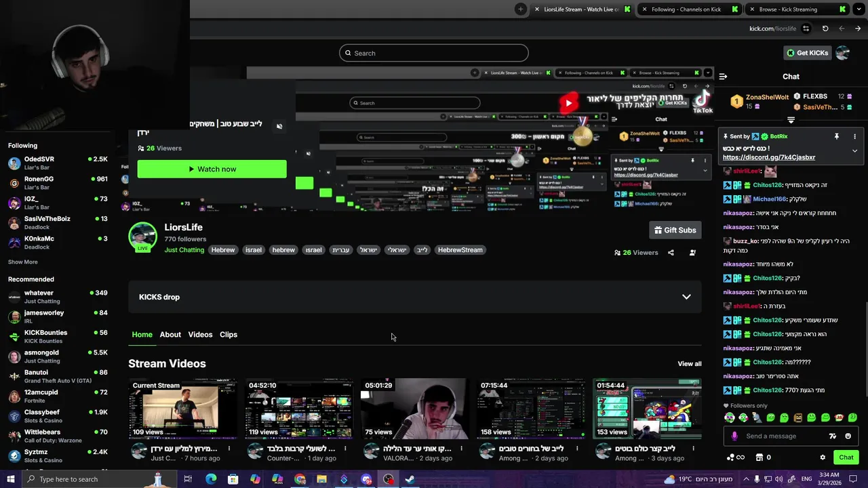Open asmongold in Recommended list
868x488 pixels.
click(x=58, y=357)
